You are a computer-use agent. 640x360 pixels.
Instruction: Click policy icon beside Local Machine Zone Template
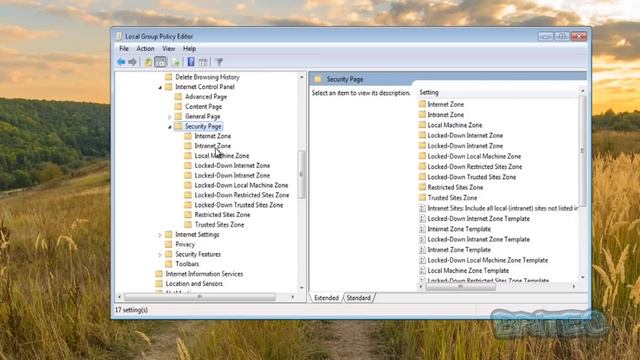pyautogui.click(x=422, y=271)
